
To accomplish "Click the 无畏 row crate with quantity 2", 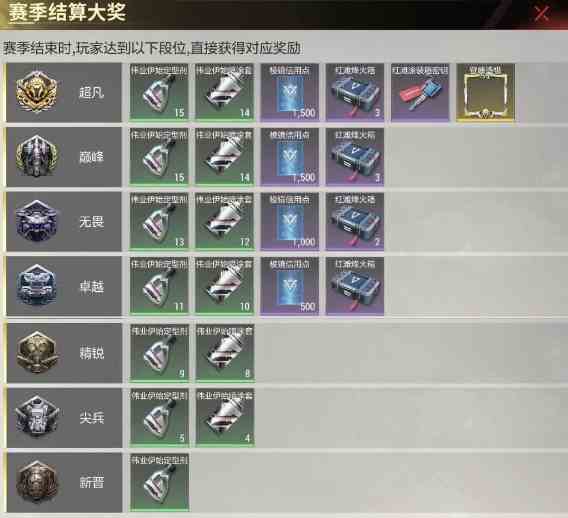I will click(x=355, y=222).
